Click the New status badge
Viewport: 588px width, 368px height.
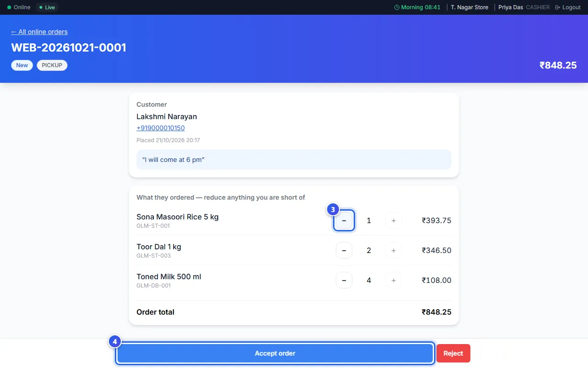tap(22, 65)
